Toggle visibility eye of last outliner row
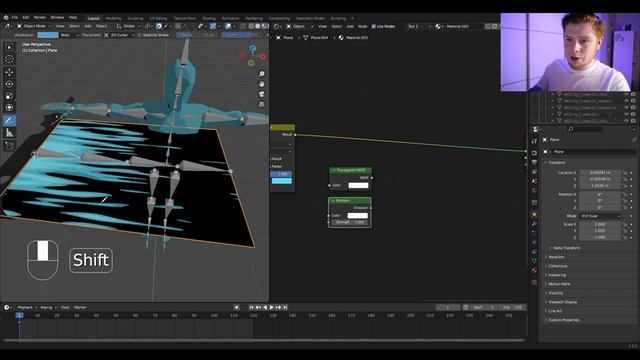This screenshot has width=640, height=360. (x=626, y=121)
